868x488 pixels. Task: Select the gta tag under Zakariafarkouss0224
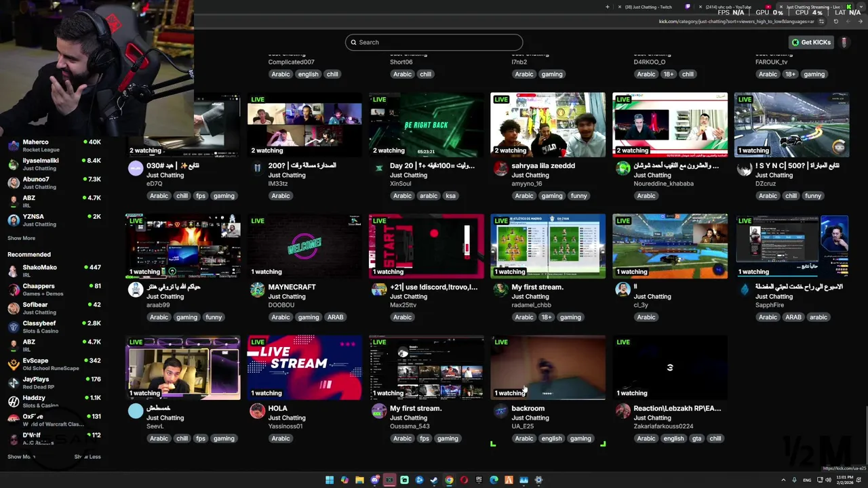(x=696, y=439)
